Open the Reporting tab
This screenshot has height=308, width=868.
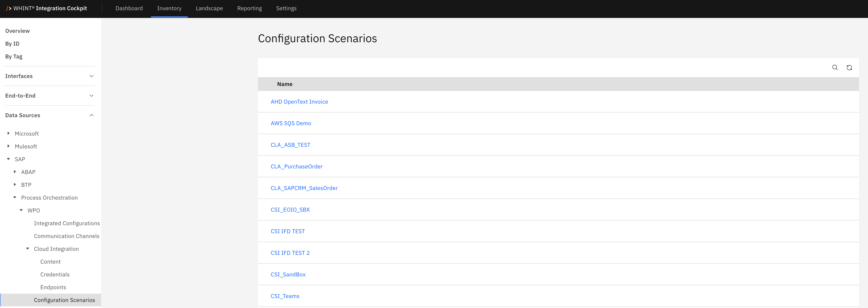249,8
